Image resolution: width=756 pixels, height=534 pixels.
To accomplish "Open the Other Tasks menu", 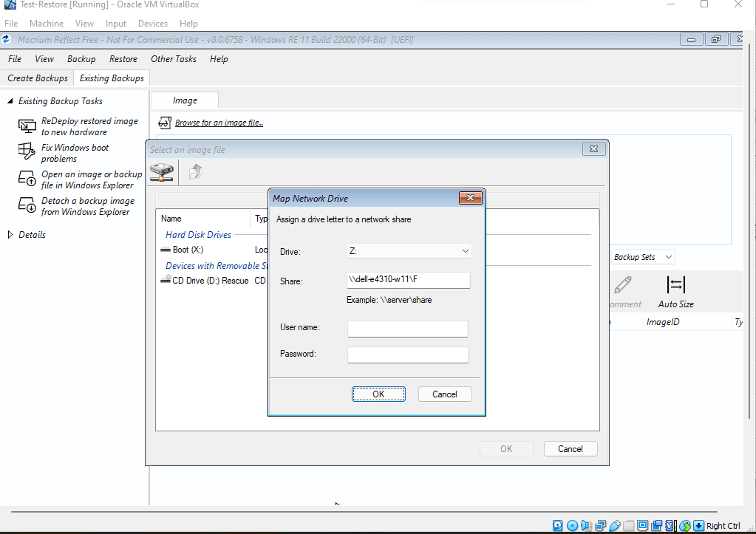I will pos(174,59).
